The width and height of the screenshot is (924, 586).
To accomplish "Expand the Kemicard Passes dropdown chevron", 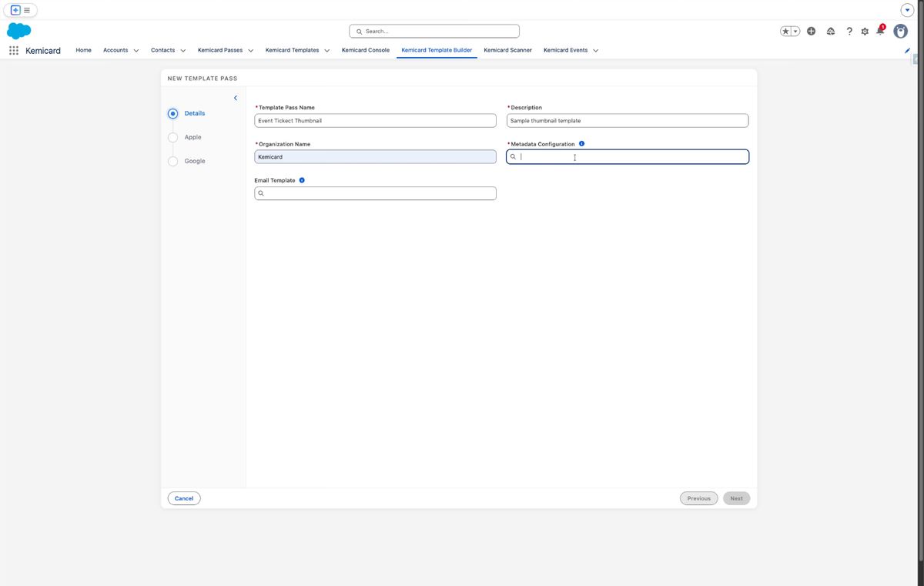I will pyautogui.click(x=251, y=51).
